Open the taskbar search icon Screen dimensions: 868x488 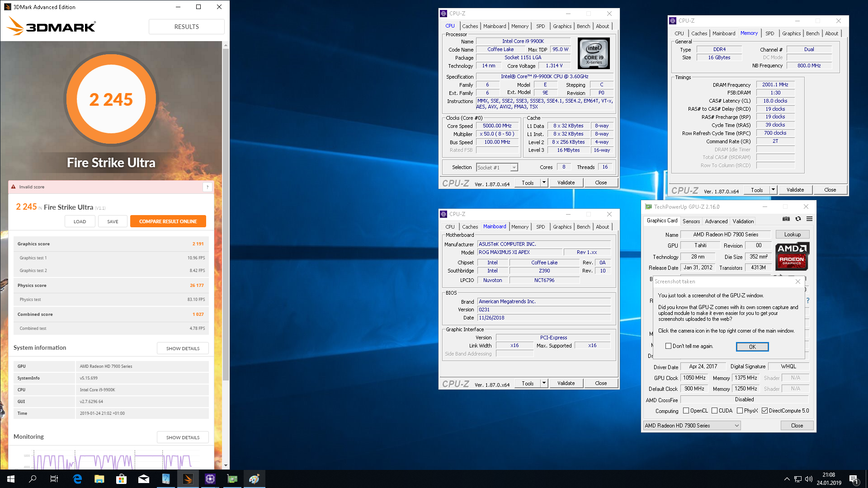click(x=33, y=479)
